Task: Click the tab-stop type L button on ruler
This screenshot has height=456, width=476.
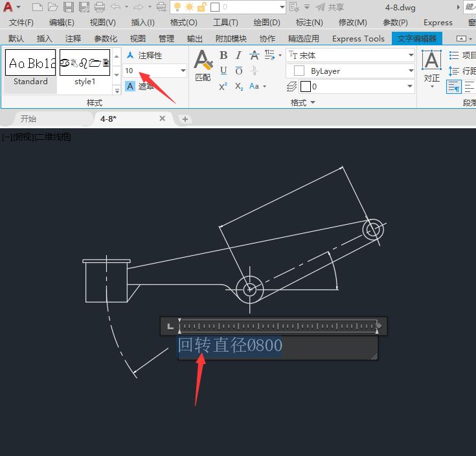Action: coord(170,326)
